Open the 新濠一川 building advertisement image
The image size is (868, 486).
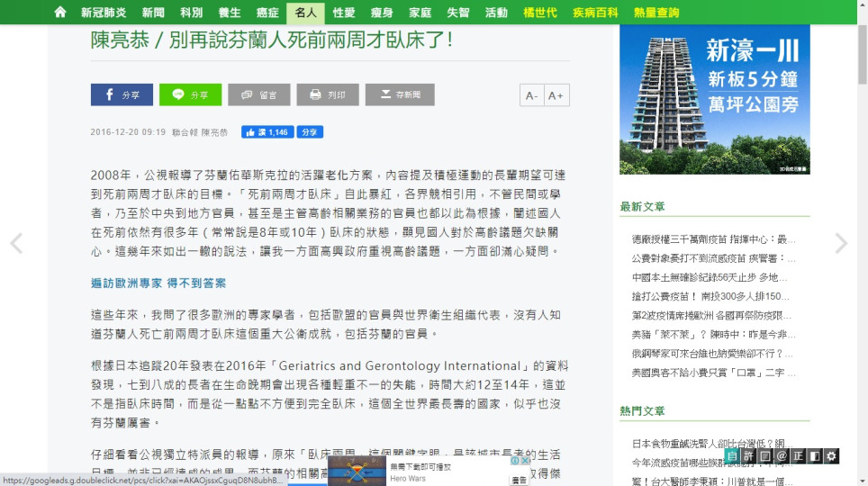(x=715, y=100)
